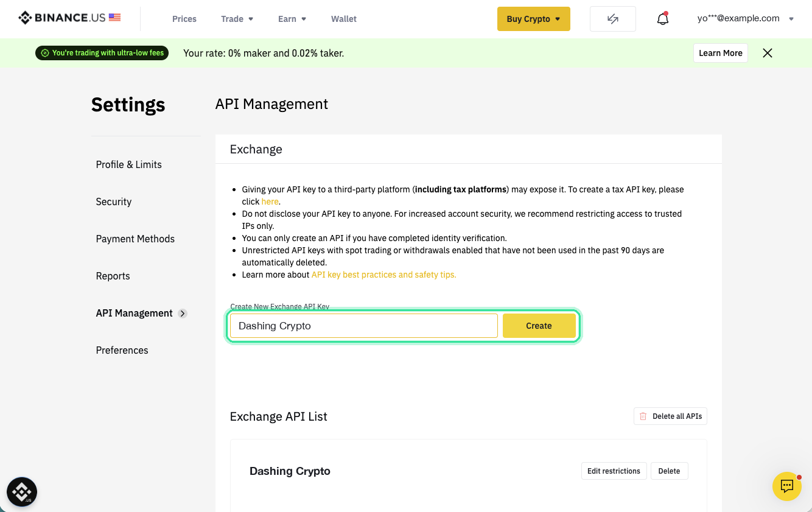Go to the Prices page
The height and width of the screenshot is (512, 812).
[x=184, y=19]
